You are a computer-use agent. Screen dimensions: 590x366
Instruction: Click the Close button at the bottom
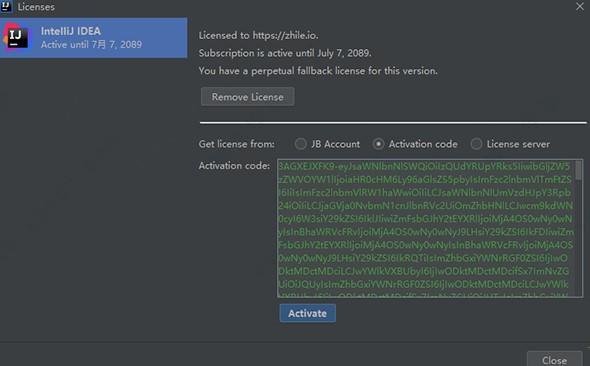pyautogui.click(x=555, y=359)
